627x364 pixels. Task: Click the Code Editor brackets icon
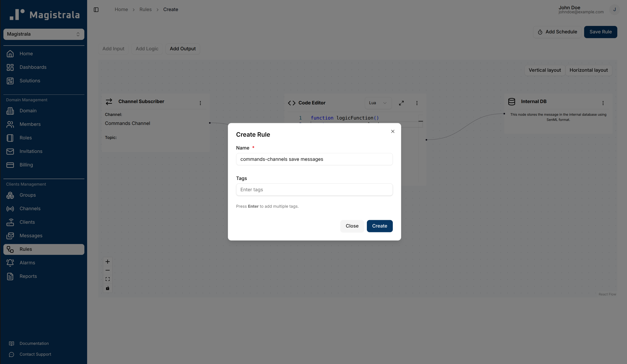tap(292, 103)
